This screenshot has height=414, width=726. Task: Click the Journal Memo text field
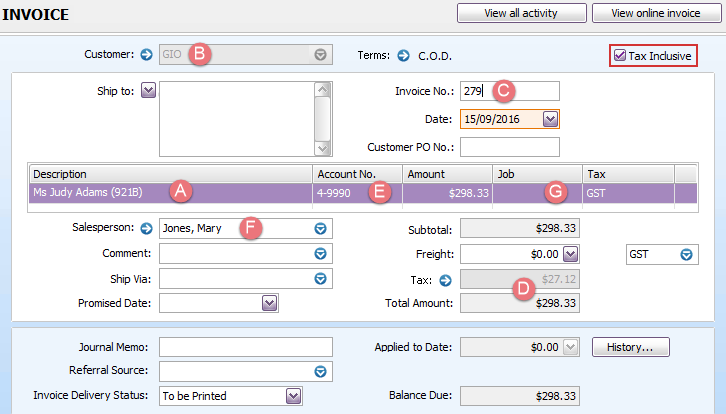(x=245, y=347)
